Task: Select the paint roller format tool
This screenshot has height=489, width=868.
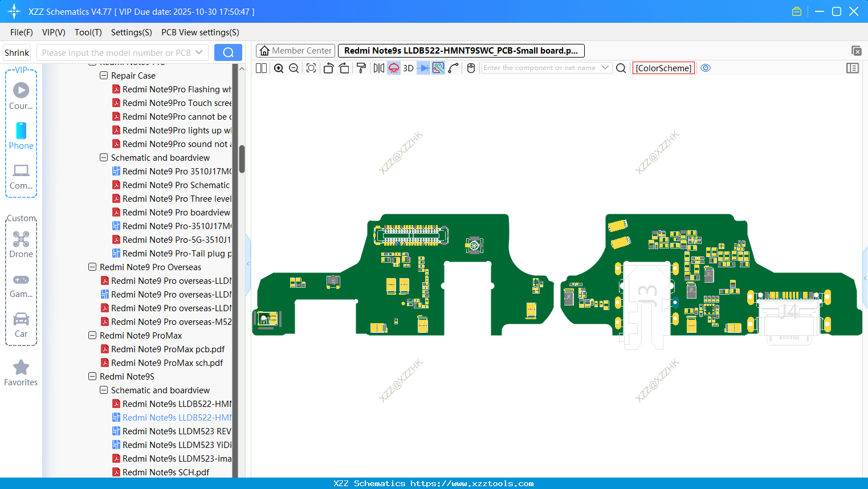Action: [x=361, y=68]
